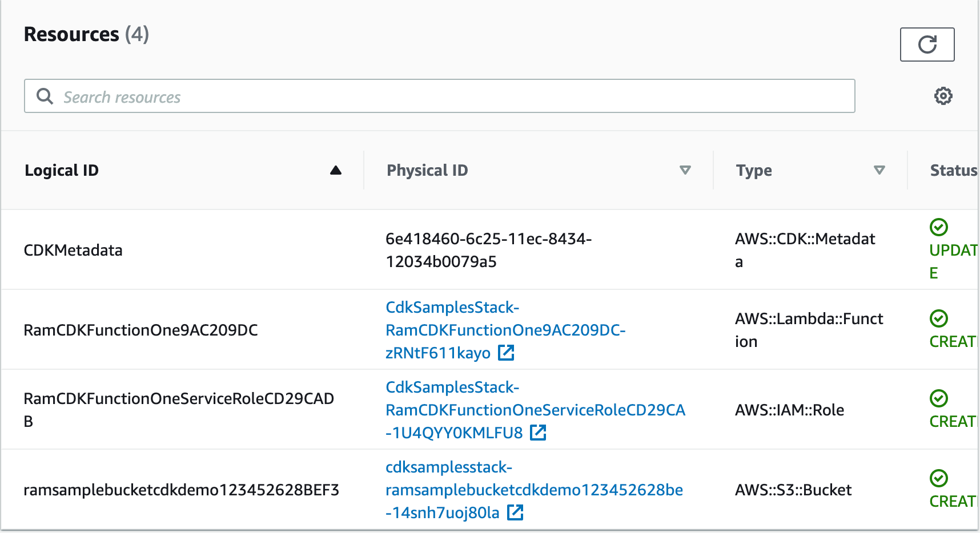This screenshot has height=533, width=980.
Task: Open the CdkSamplesStack-RamCDKFunctionOne9AC209DC Lambda link
Action: 505,330
